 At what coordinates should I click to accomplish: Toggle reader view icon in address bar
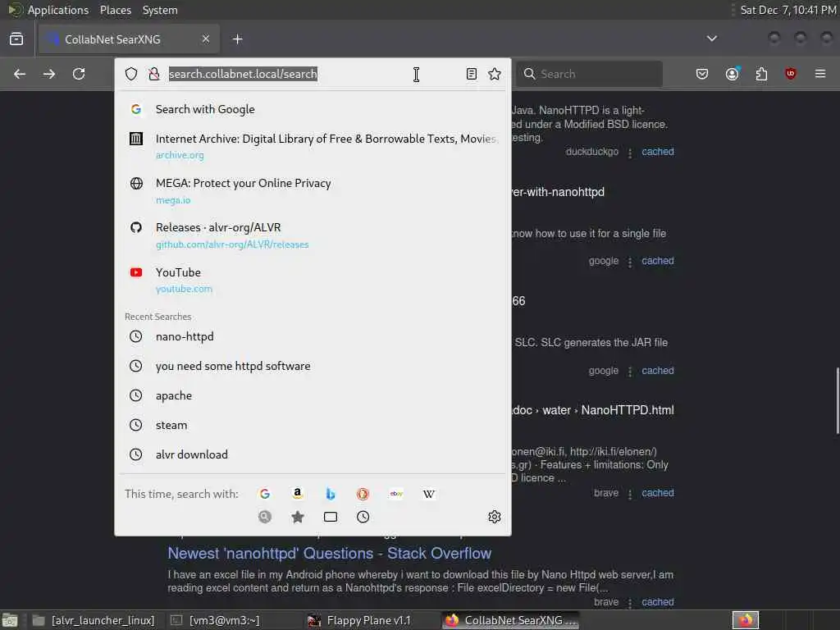click(472, 74)
